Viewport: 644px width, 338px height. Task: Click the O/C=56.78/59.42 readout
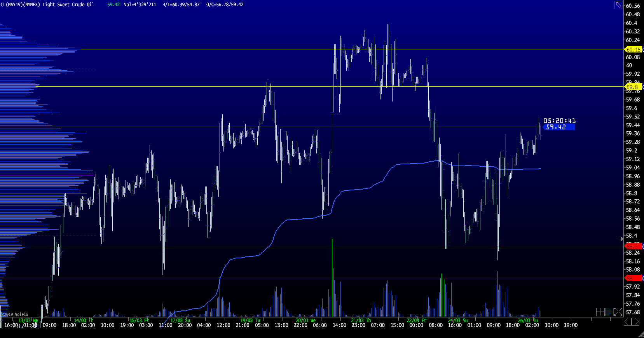pyautogui.click(x=225, y=5)
